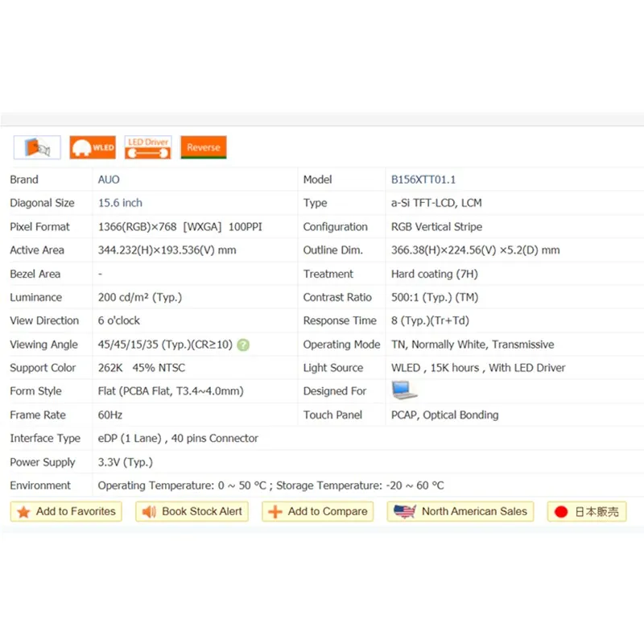The width and height of the screenshot is (644, 644).
Task: Click the 日本販売 button label
Action: coord(597,512)
